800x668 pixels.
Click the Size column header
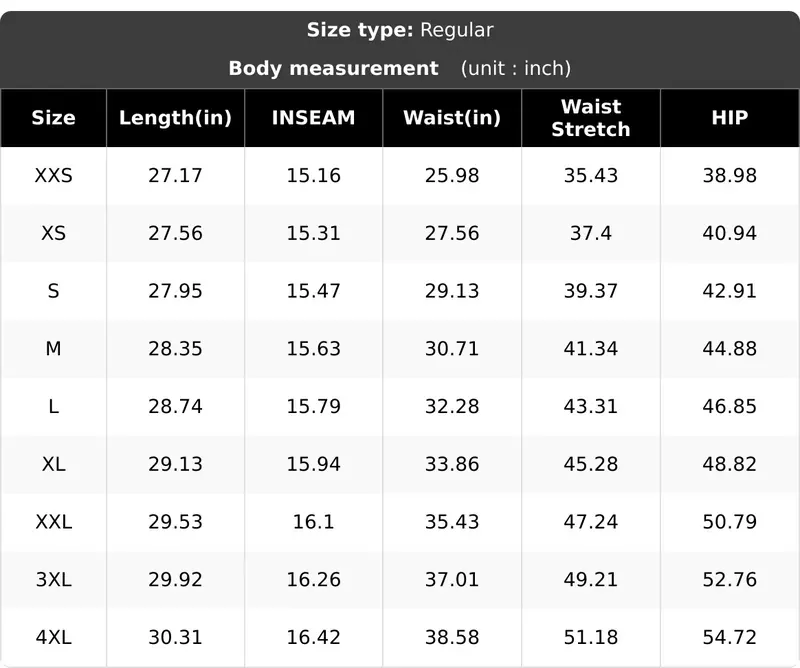click(x=54, y=118)
